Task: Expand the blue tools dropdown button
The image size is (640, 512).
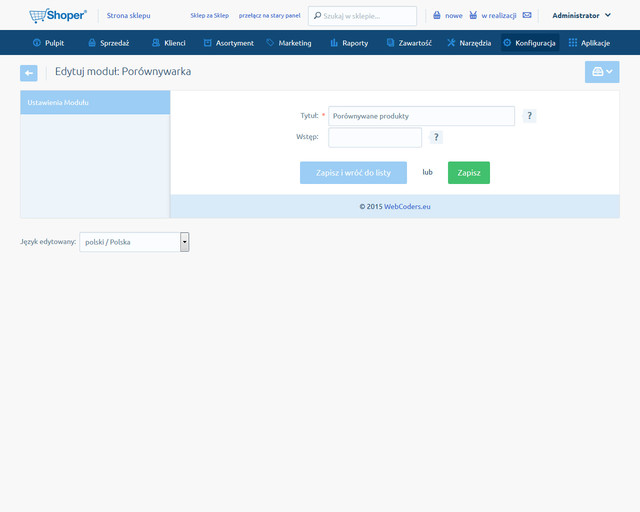Action: point(601,72)
